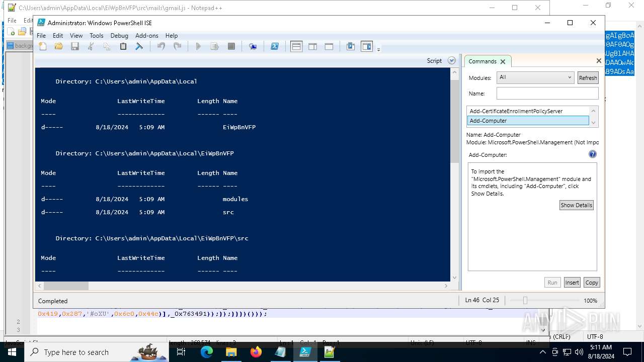Image resolution: width=644 pixels, height=362 pixels.
Task: Click the Run Selection icon
Action: click(215, 47)
